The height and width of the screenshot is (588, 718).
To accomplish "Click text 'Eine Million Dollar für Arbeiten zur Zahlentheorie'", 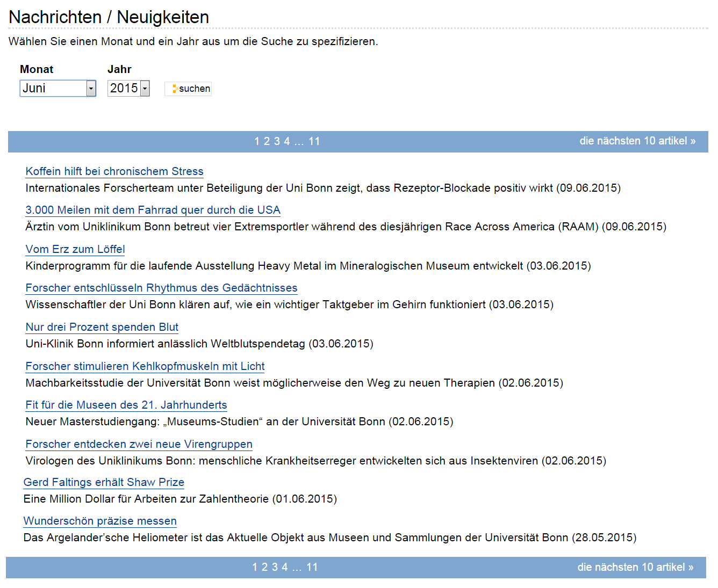I will click(146, 499).
